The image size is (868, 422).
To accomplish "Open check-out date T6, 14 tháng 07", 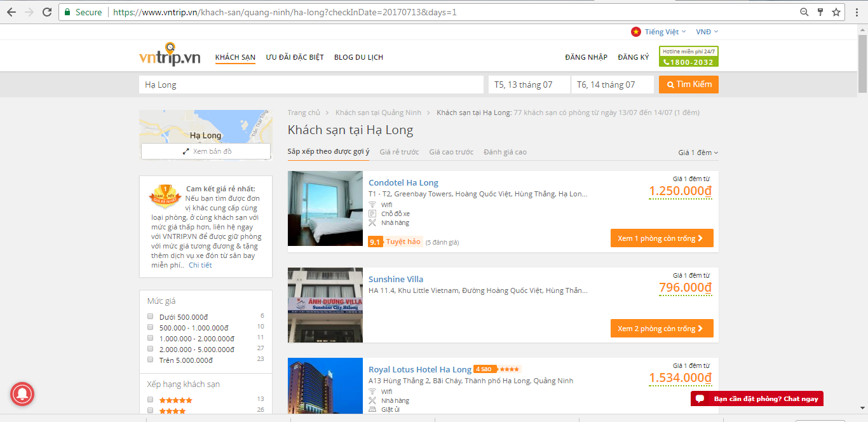I will tap(613, 85).
